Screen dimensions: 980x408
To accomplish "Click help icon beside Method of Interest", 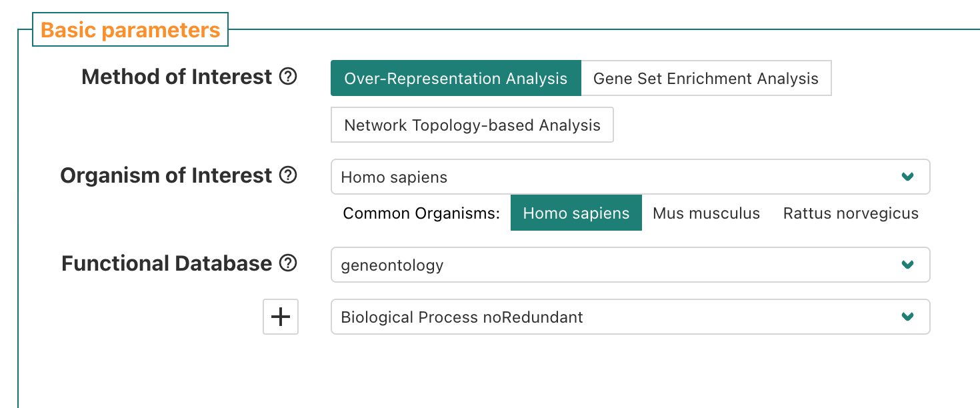I will (288, 77).
